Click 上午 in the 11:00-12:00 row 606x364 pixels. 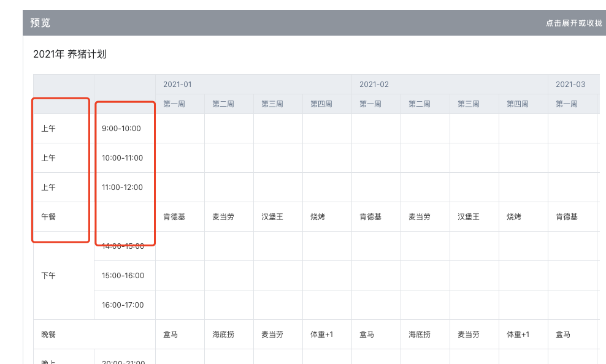point(48,188)
